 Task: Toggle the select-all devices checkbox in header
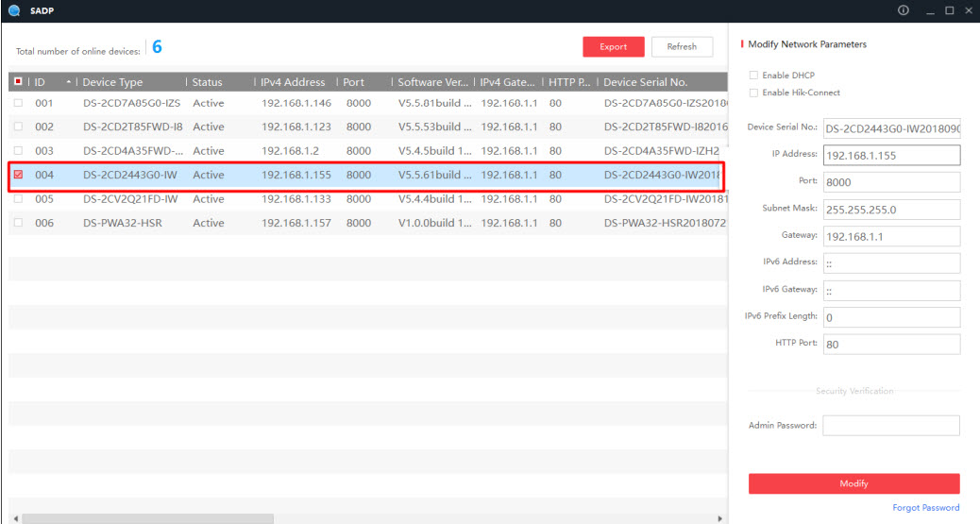coord(18,82)
